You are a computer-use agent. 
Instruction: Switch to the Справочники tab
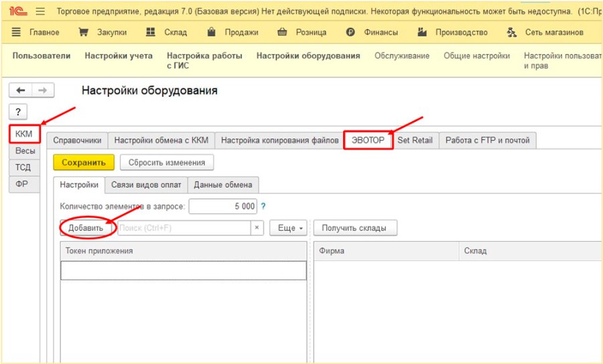point(77,140)
